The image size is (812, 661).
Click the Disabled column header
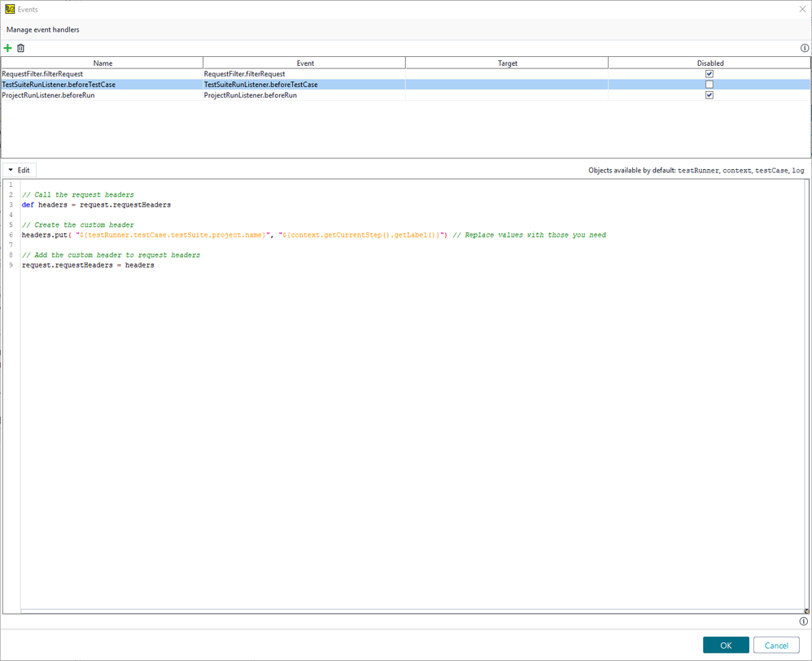point(709,63)
